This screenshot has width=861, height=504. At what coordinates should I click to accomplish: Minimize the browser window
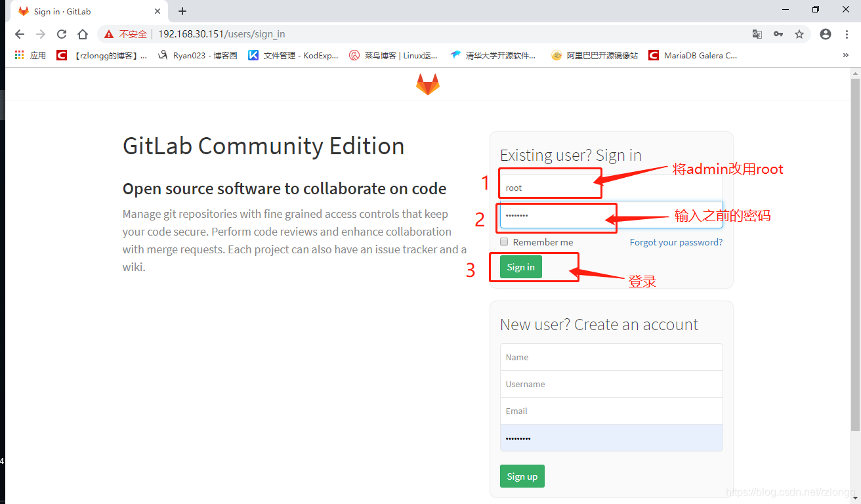pyautogui.click(x=786, y=9)
